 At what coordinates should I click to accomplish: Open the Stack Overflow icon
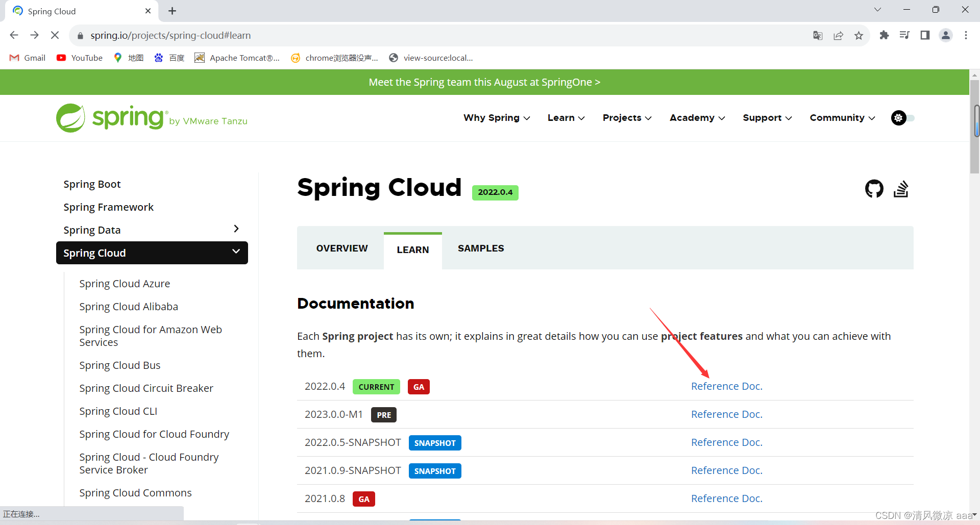(901, 189)
